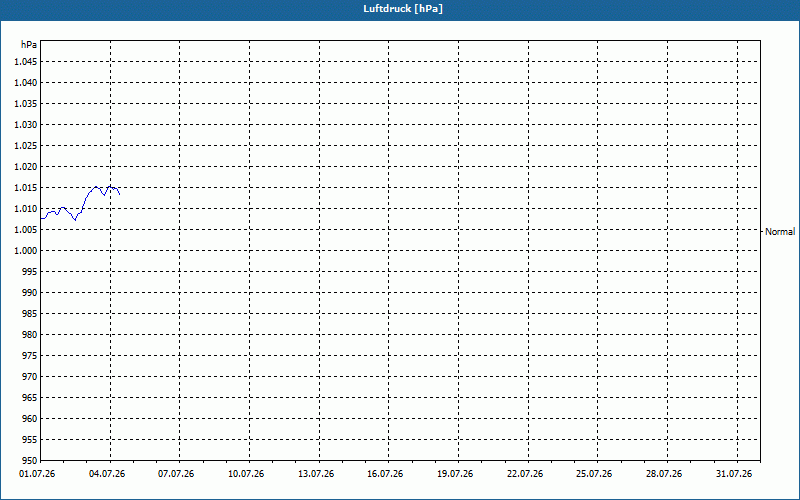800x500 pixels.
Task: Click the 1.010 pressure axis label
Action: [x=26, y=209]
